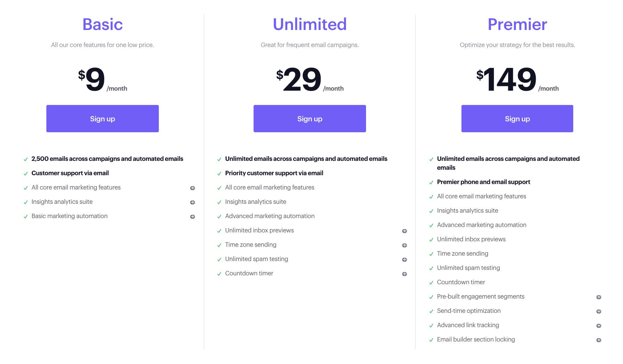
Task: Click the Basic plan Sign up button
Action: pyautogui.click(x=103, y=119)
